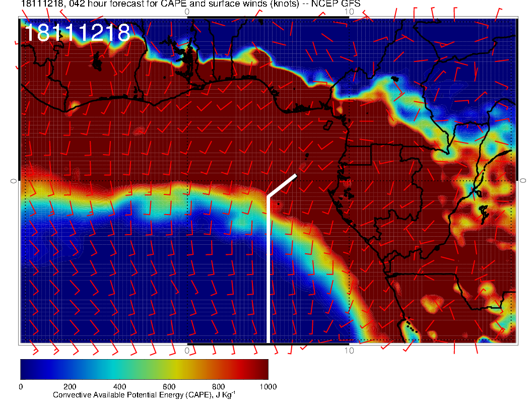Image resolution: width=532 pixels, height=411 pixels.
Task: Click the 400 tick label under the colorbar
Action: click(x=119, y=387)
